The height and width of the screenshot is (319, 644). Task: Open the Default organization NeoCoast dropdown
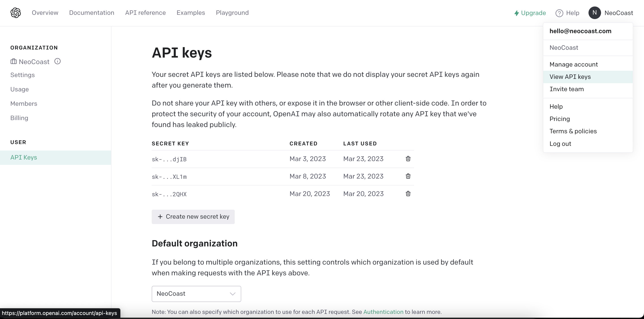pos(196,294)
